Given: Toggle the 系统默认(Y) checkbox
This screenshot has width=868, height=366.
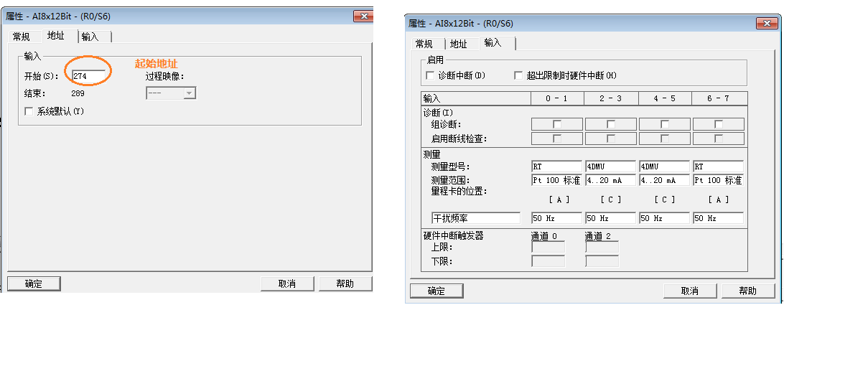Looking at the screenshot, I should [x=29, y=111].
